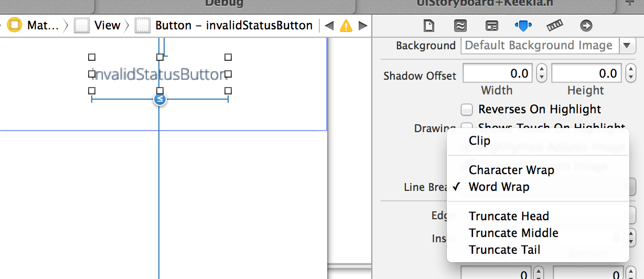The width and height of the screenshot is (644, 279).
Task: Toggle the Shows Touch On Highlight checkbox
Action: tap(466, 127)
